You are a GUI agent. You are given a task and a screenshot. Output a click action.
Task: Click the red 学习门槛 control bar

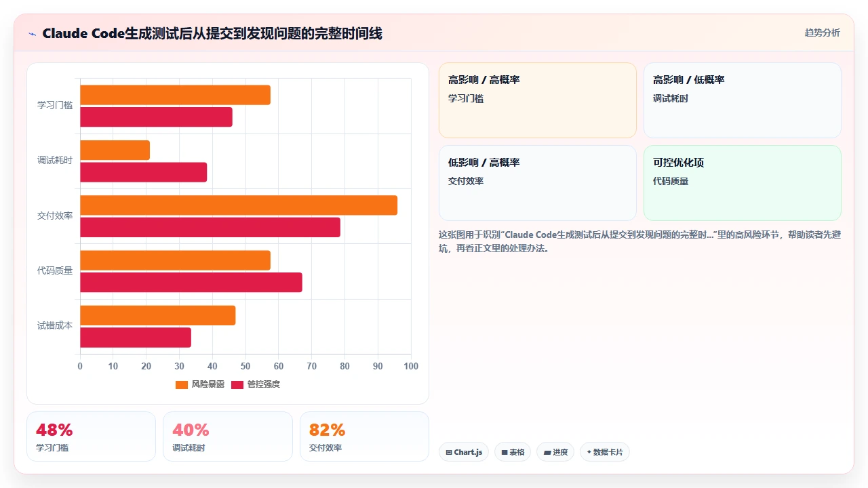[x=156, y=117]
